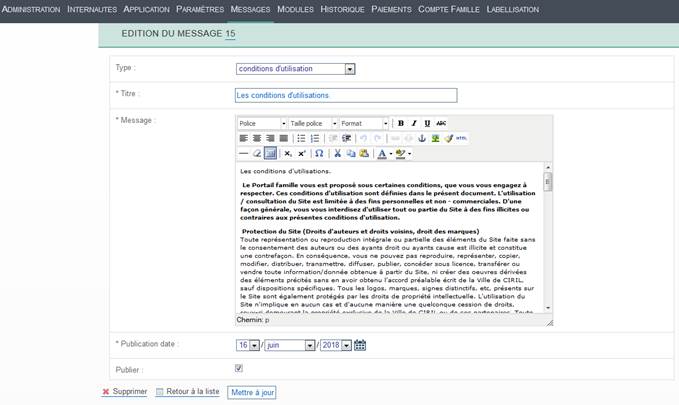679x405 pixels.
Task: Insert a special character with omega icon
Action: coord(319,154)
